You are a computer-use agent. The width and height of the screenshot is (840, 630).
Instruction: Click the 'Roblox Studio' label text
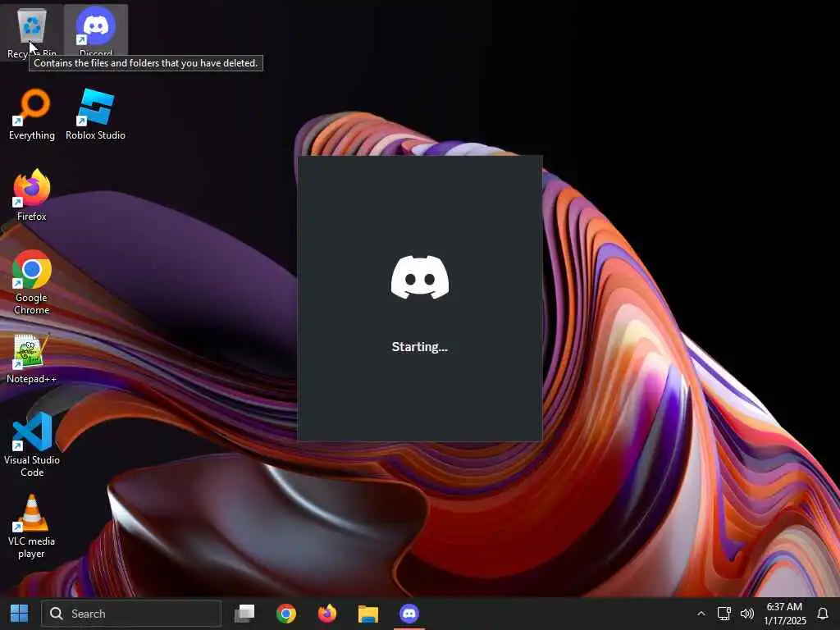[95, 135]
